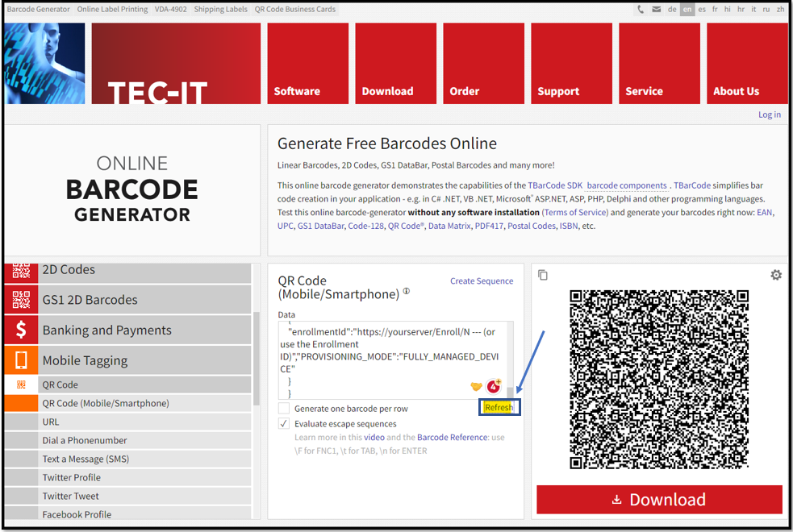Click the generated QR code image
This screenshot has width=793, height=532.
tap(659, 379)
